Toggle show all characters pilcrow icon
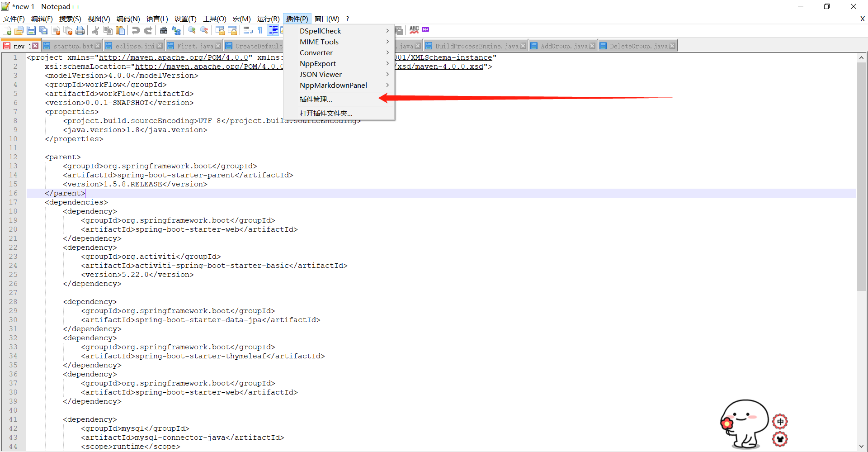This screenshot has width=868, height=452. (x=260, y=30)
